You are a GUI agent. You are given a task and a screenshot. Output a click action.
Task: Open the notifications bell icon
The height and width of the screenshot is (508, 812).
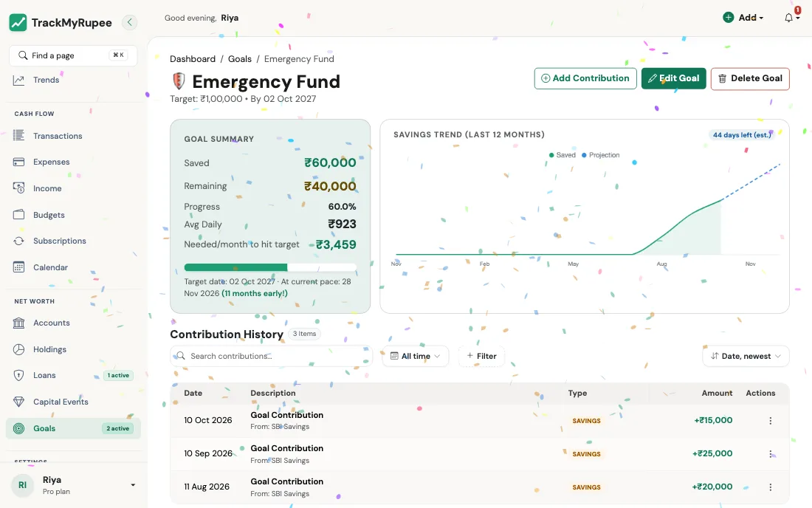tap(788, 18)
